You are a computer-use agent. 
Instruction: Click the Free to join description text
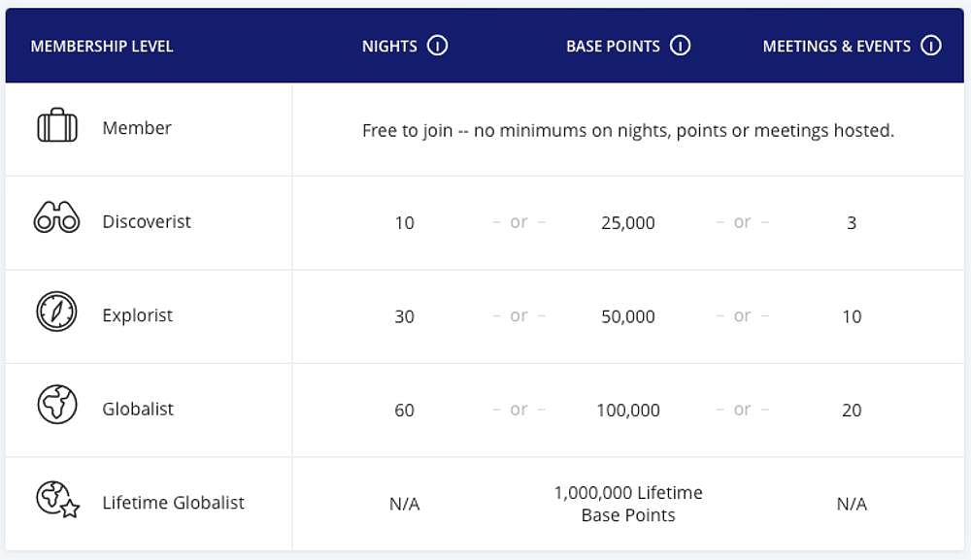point(628,131)
